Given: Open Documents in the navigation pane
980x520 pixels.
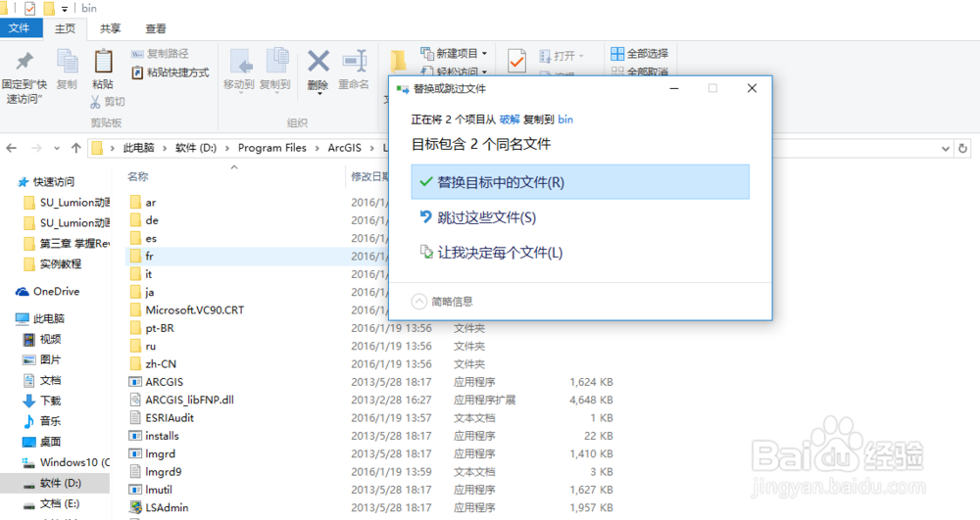Looking at the screenshot, I should pyautogui.click(x=42, y=380).
